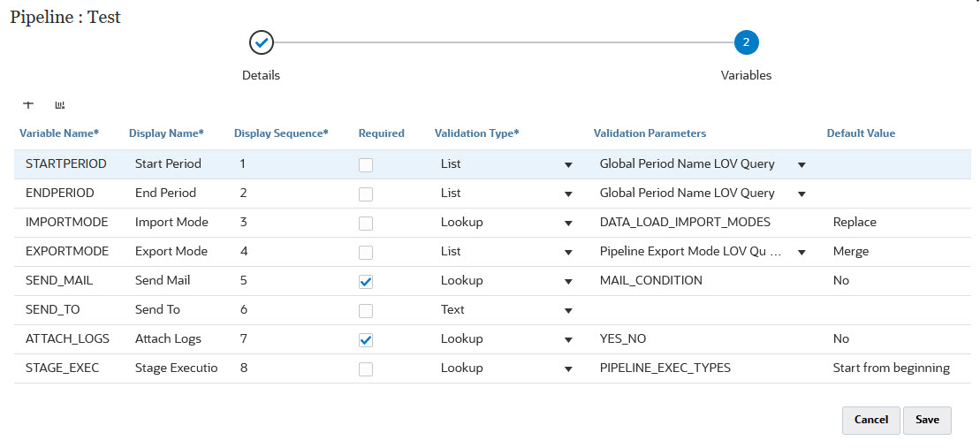
Task: Uncheck Required for ATTACH_LOGS
Action: [366, 340]
